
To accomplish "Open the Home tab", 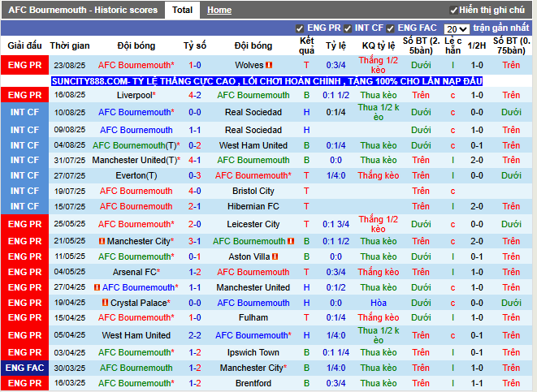I will pyautogui.click(x=219, y=11).
